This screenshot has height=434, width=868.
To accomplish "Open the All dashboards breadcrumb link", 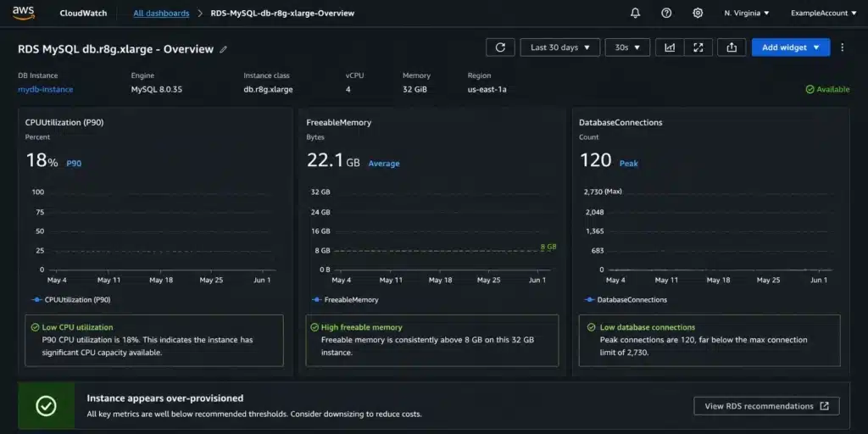I will [x=161, y=13].
